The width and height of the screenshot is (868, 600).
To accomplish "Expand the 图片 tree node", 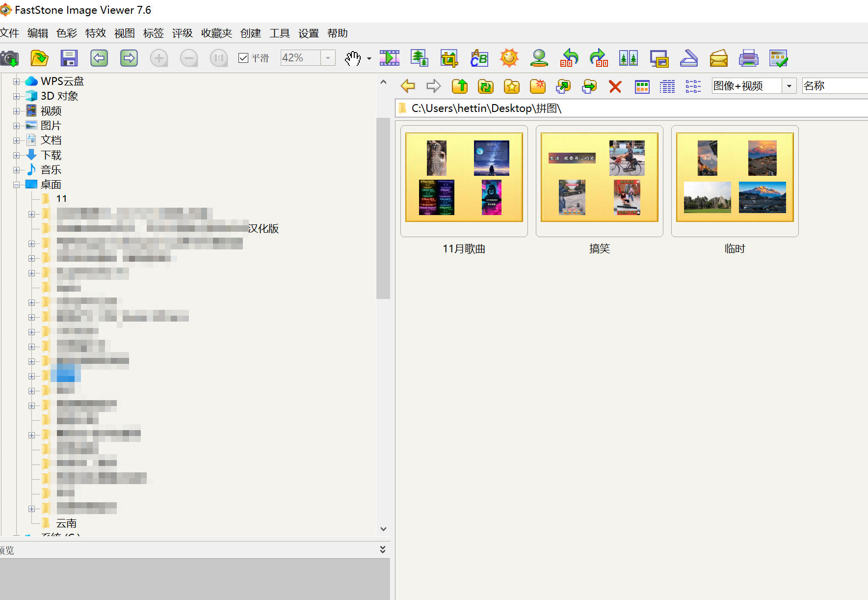I will [17, 126].
